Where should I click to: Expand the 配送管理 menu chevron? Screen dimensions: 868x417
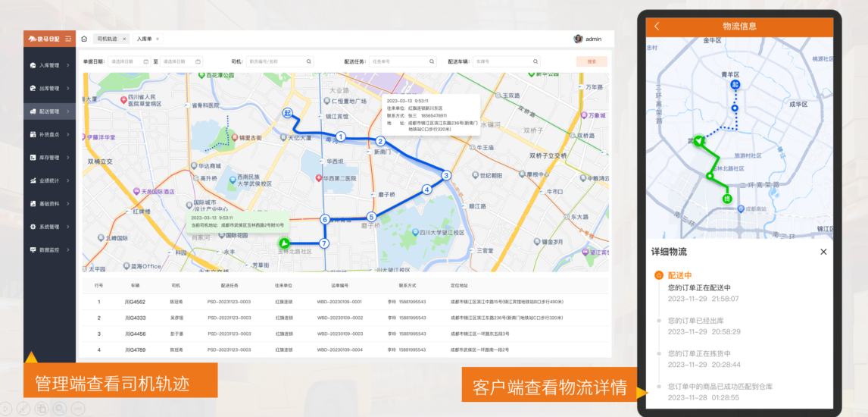(x=68, y=111)
